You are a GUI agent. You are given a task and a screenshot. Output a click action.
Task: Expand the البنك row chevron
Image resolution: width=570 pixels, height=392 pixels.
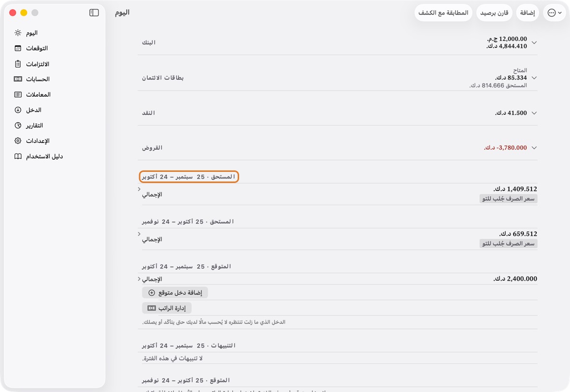(x=534, y=42)
